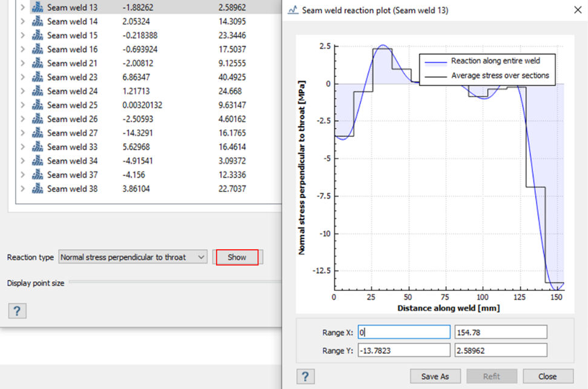Expand the Seam weld 25 tree row

tap(22, 105)
